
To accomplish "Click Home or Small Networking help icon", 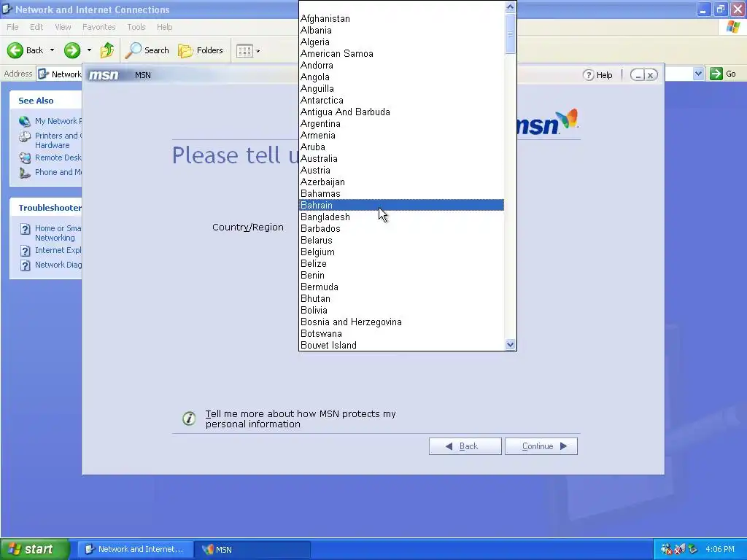I will click(26, 229).
